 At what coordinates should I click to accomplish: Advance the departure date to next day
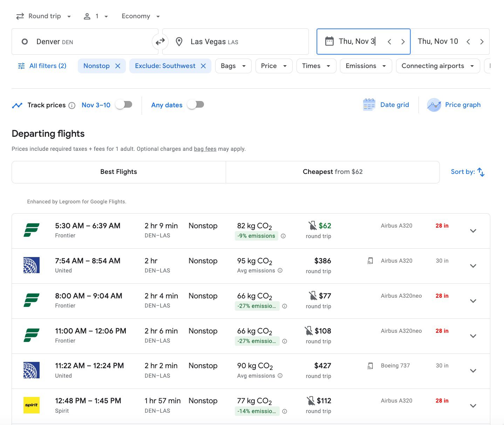click(x=403, y=42)
